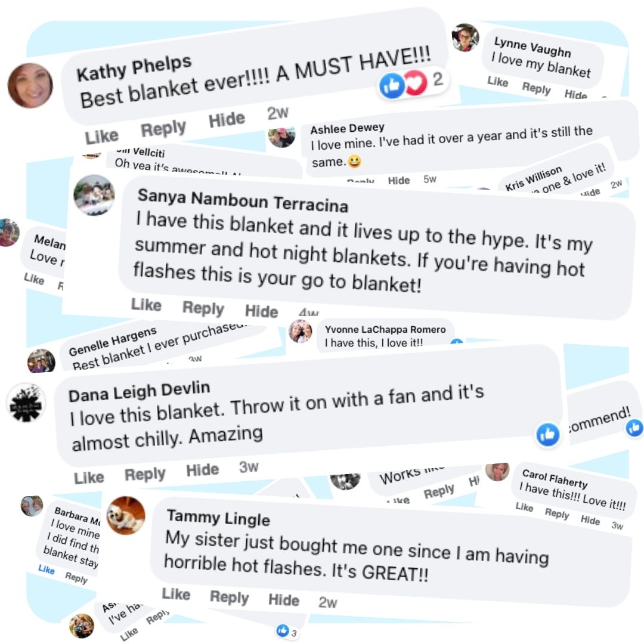Screen dimensions: 644x644
Task: Click the heart reaction on Kathy Phelps' comment
Action: coord(415,82)
